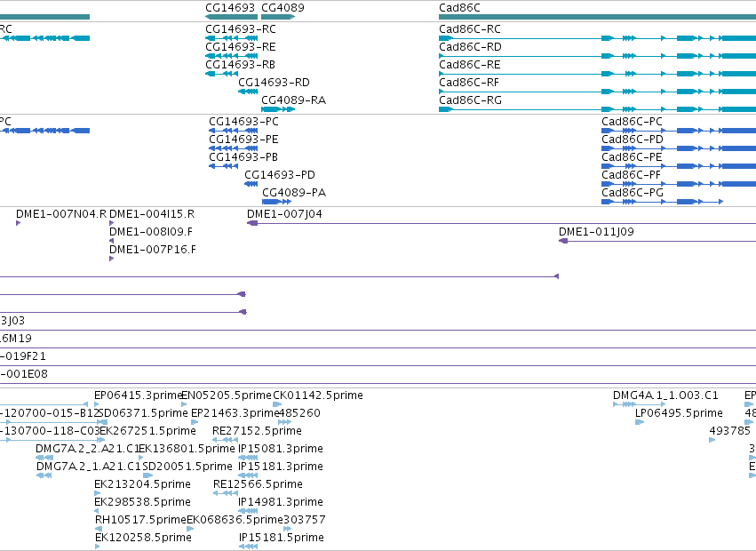Click the DME1-011J09 clone label

[596, 232]
